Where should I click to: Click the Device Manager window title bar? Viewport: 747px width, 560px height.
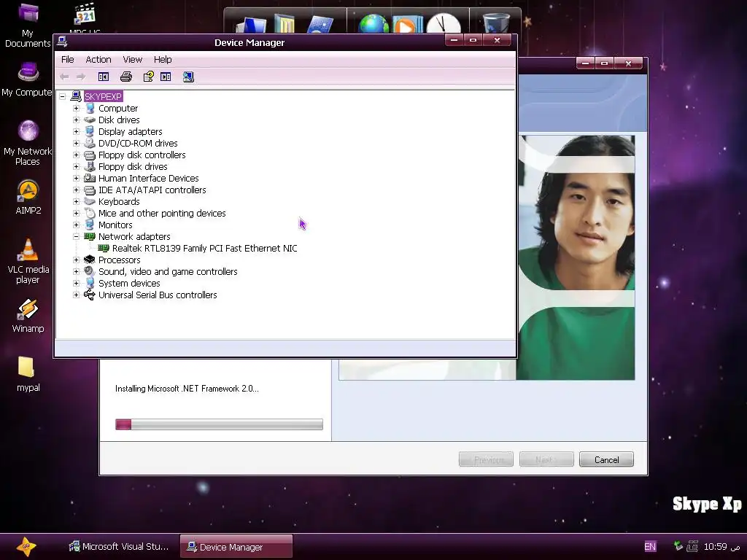(x=249, y=42)
